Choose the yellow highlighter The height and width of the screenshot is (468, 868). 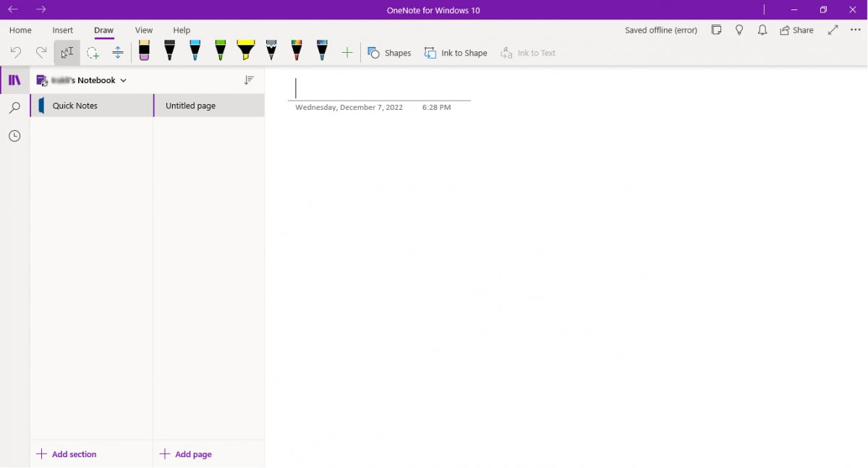(x=246, y=51)
